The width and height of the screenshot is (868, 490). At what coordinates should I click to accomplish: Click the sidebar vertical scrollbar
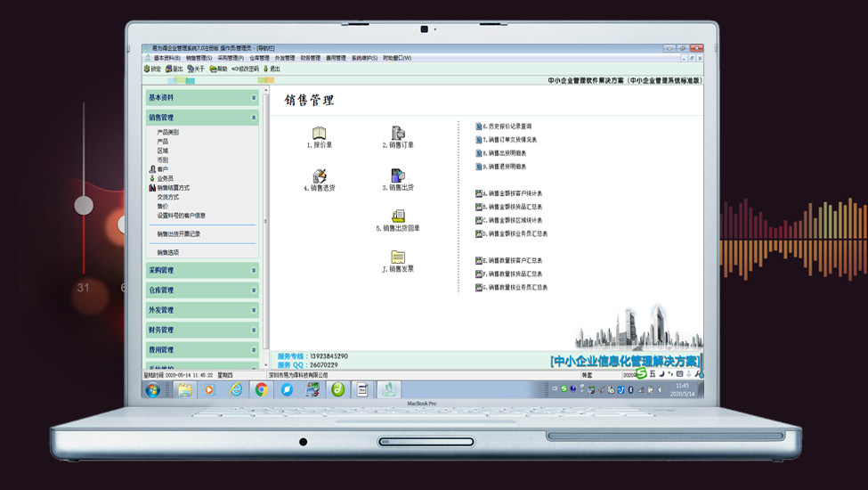pyautogui.click(x=264, y=223)
